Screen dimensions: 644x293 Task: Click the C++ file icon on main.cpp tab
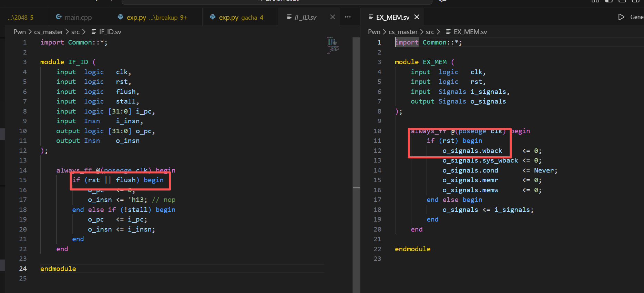pos(59,17)
